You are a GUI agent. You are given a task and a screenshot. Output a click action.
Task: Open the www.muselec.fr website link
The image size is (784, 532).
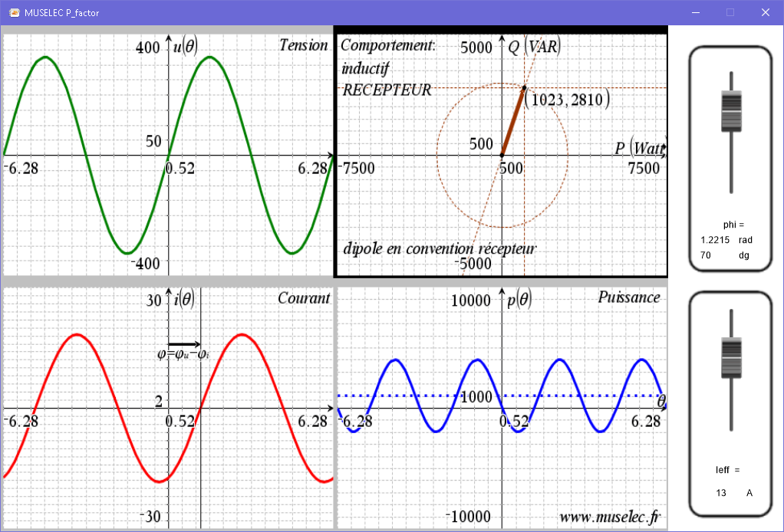[x=609, y=517]
